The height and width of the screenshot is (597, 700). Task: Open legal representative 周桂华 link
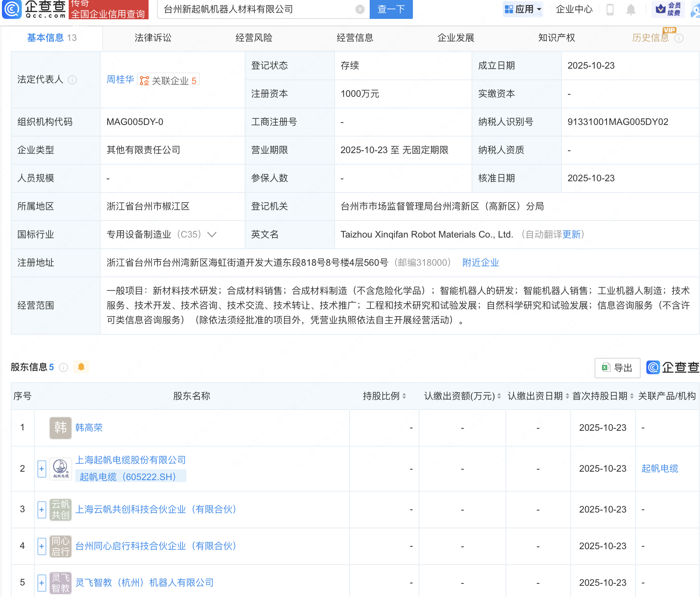pos(120,79)
